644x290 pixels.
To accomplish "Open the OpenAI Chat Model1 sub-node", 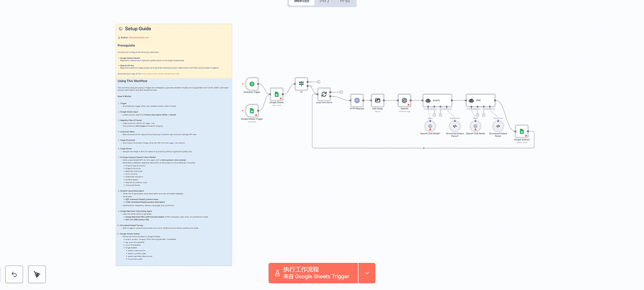I will [x=430, y=126].
